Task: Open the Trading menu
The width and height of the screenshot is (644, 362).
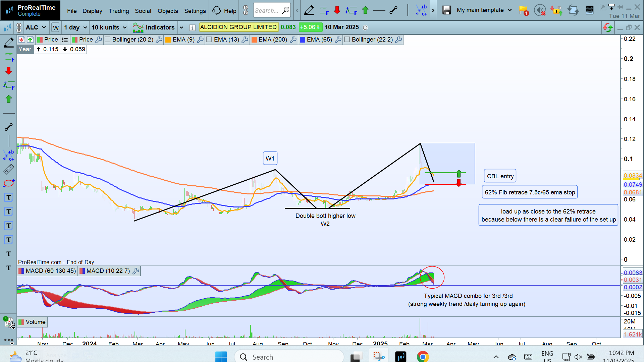Action: [119, 11]
